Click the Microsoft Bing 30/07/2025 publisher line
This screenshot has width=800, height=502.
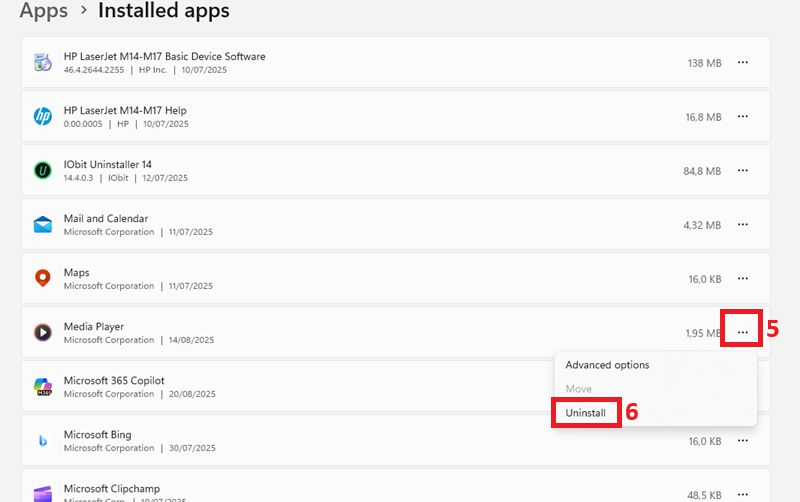[140, 448]
